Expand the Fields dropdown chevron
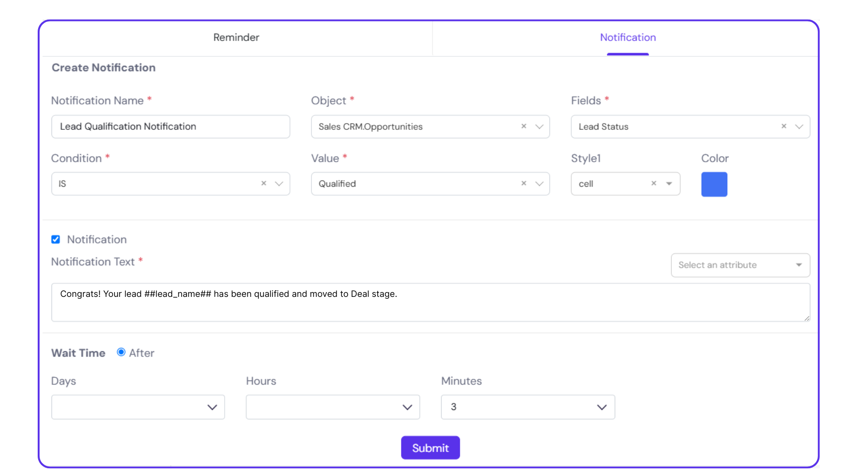 pos(799,126)
